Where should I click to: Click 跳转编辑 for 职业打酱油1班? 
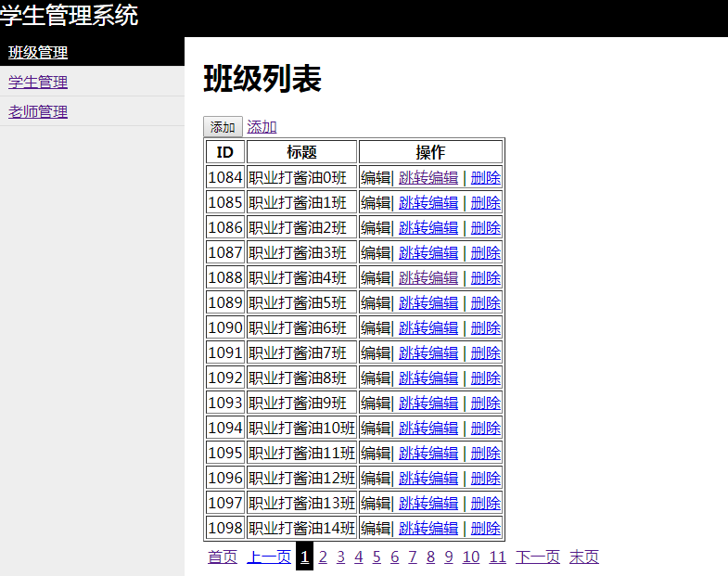point(428,202)
